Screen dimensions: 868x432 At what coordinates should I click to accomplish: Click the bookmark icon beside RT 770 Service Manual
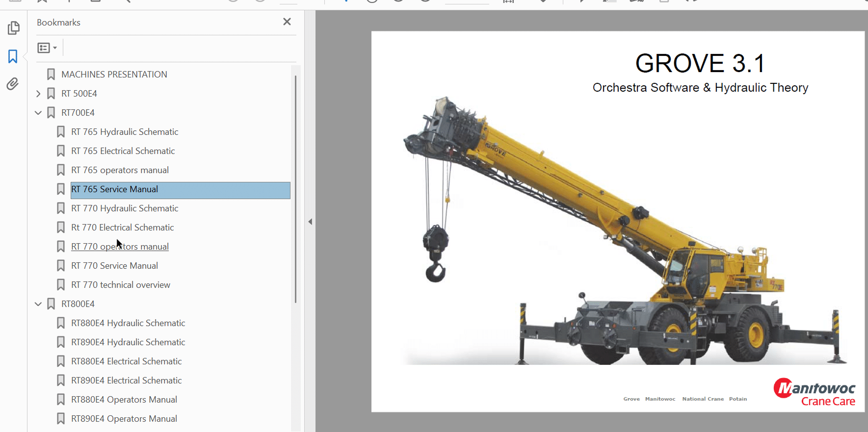tap(61, 266)
